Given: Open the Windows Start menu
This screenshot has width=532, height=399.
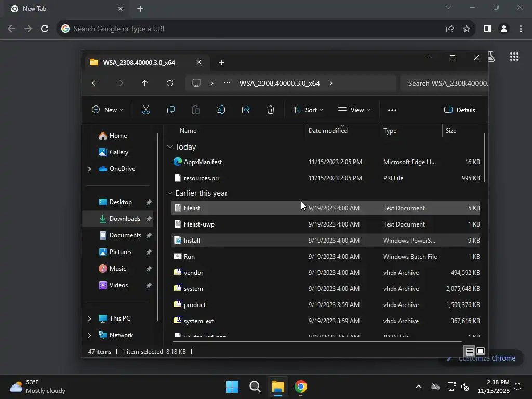Looking at the screenshot, I should click(x=232, y=387).
